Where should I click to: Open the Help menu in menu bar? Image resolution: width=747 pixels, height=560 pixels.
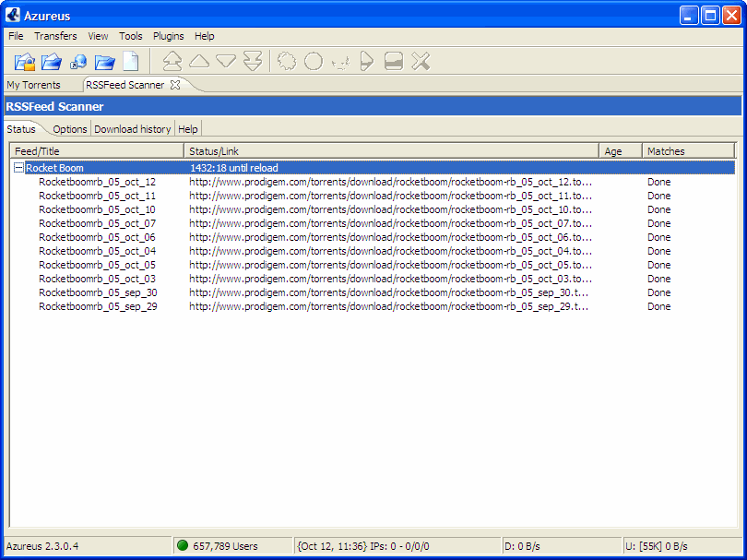205,36
